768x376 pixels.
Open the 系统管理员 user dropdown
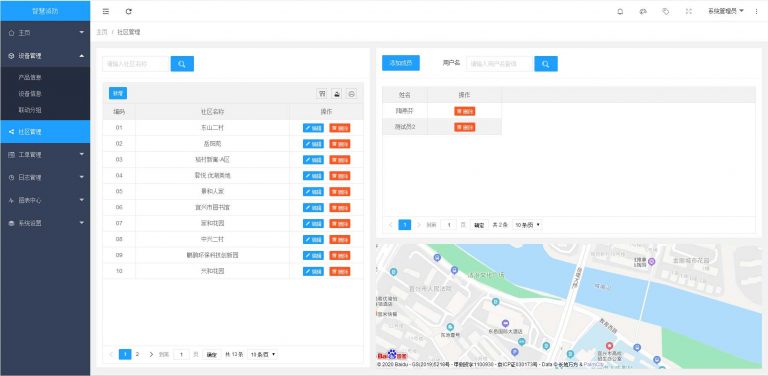(725, 11)
